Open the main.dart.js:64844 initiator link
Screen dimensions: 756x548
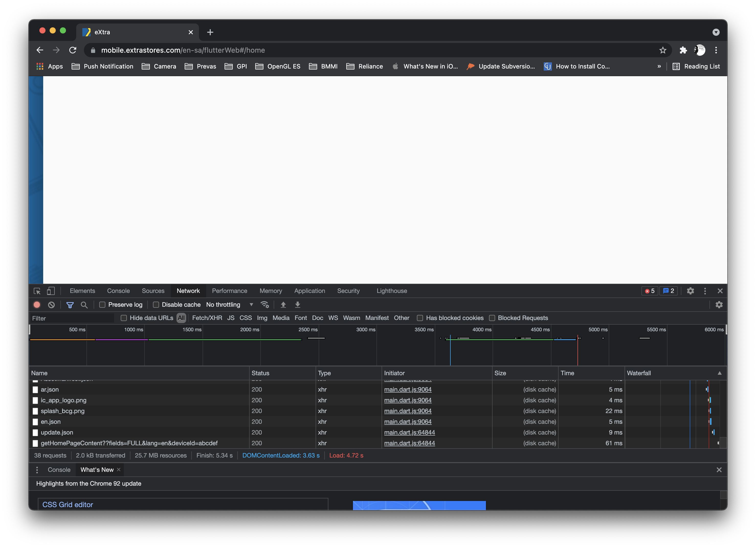click(409, 432)
